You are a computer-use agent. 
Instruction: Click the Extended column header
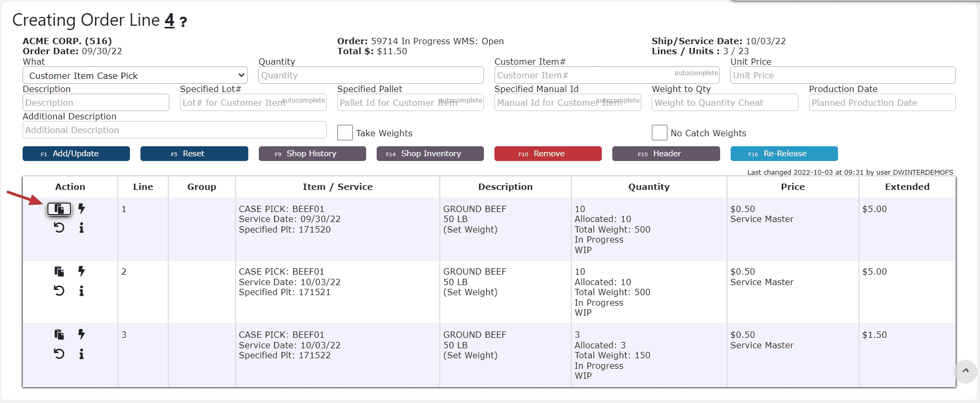pos(907,187)
